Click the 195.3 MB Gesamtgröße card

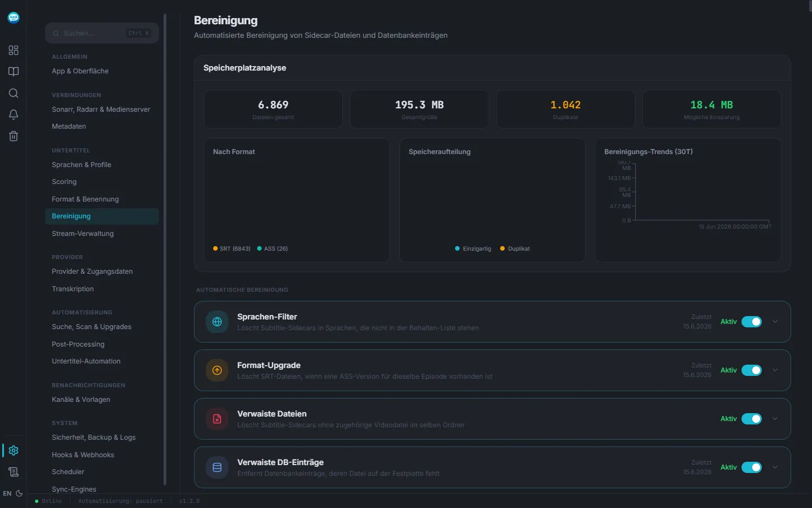click(x=420, y=109)
